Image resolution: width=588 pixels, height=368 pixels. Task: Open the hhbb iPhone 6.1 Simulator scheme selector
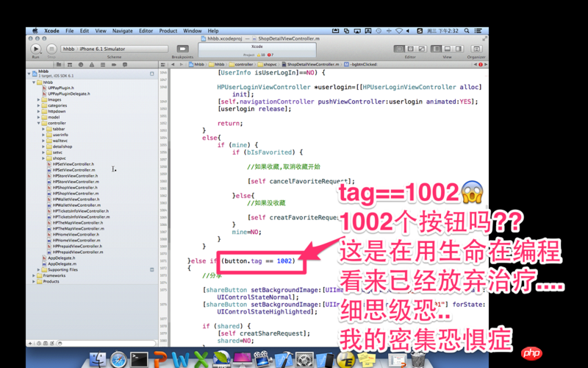[115, 49]
